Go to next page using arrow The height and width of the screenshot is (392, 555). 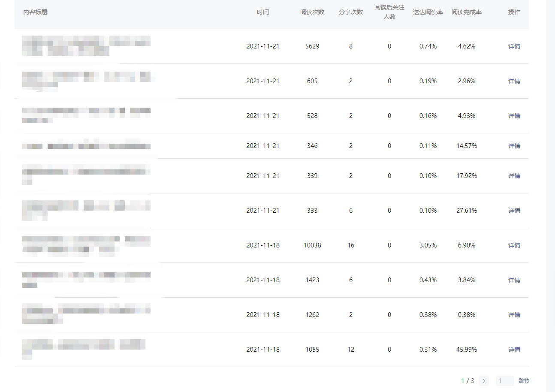(484, 381)
